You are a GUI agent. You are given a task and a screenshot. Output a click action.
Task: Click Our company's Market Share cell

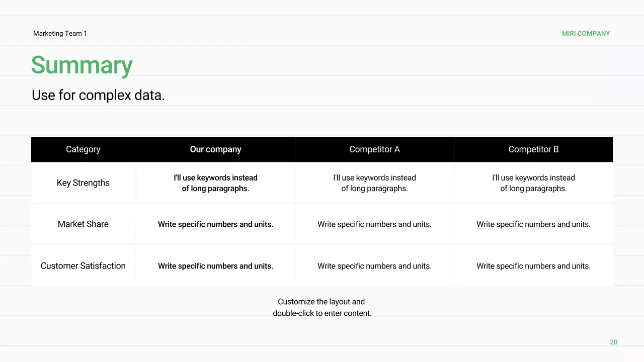click(215, 224)
